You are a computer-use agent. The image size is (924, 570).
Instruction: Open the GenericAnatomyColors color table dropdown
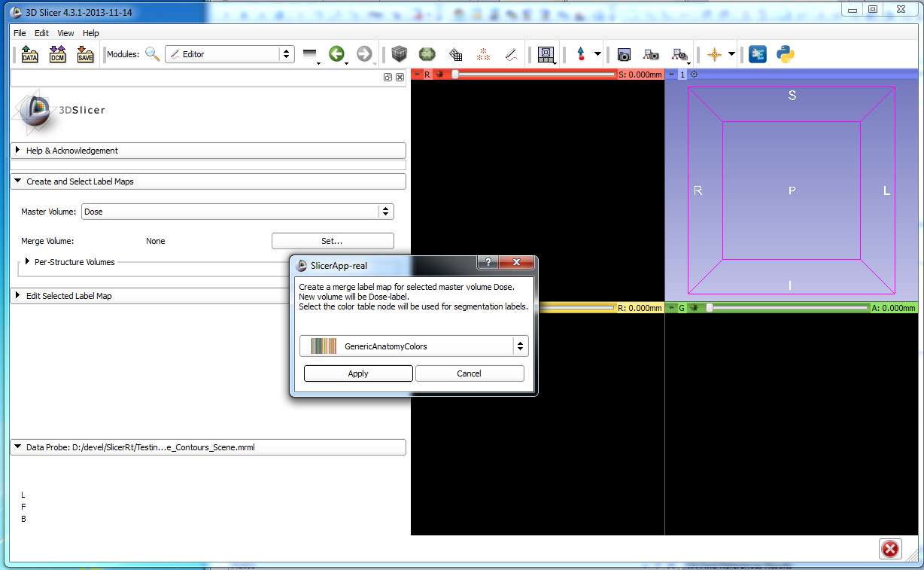414,346
